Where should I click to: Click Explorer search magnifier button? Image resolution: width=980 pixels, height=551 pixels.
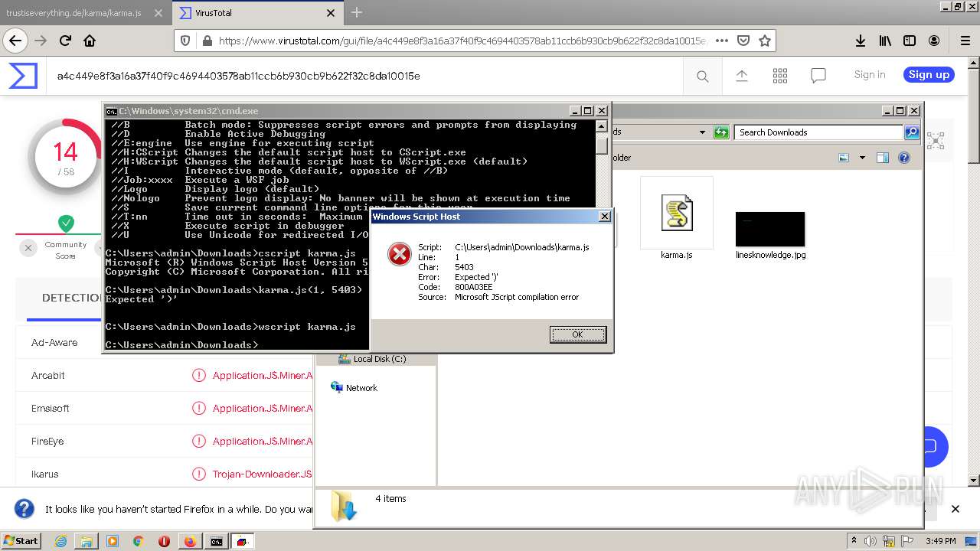[912, 132]
